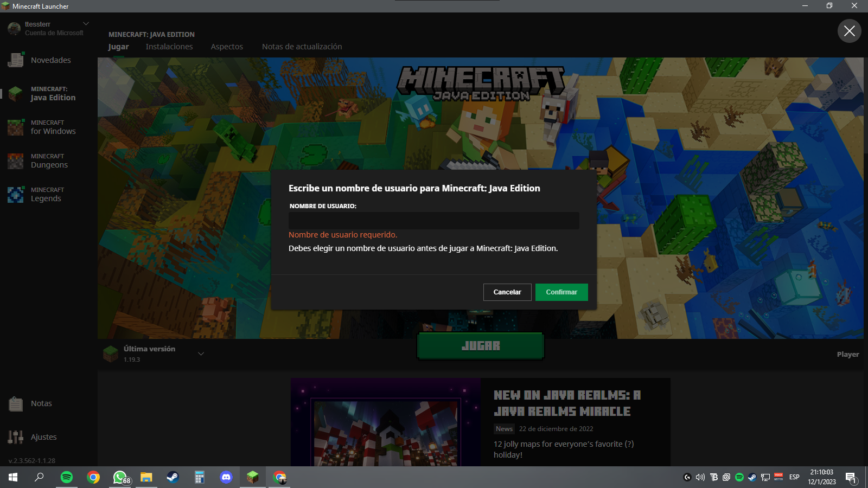The image size is (868, 488).
Task: Open the clock and calendar flyout
Action: (822, 477)
